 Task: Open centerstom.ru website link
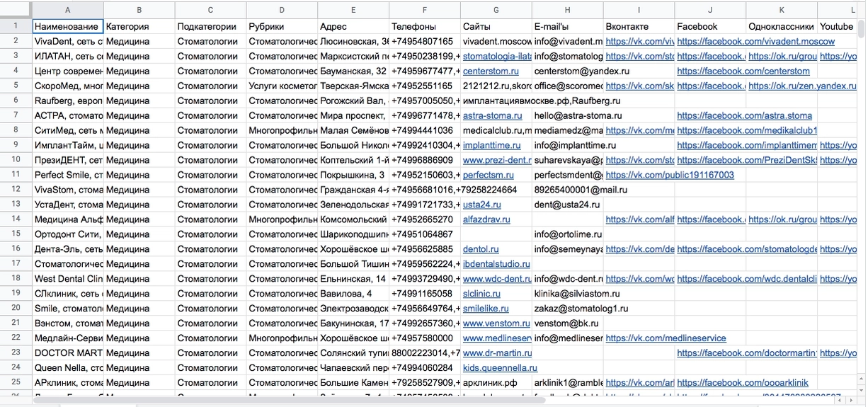(x=491, y=71)
